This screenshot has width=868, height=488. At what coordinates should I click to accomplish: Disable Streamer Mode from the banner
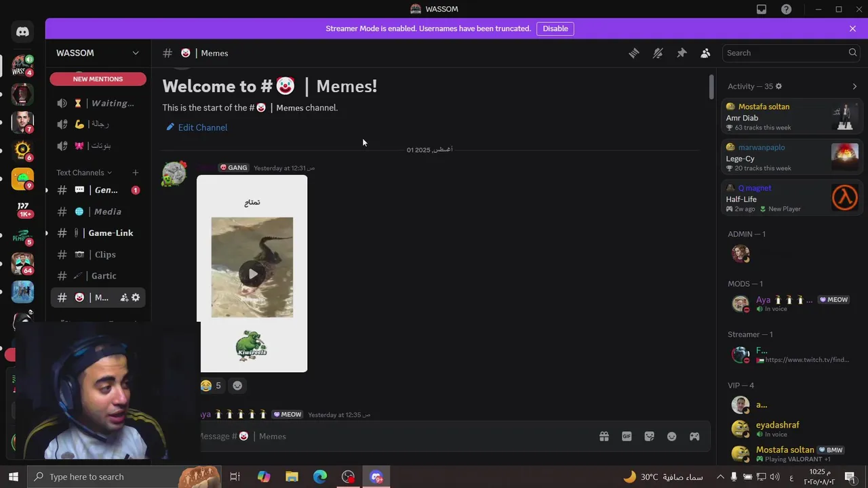555,28
